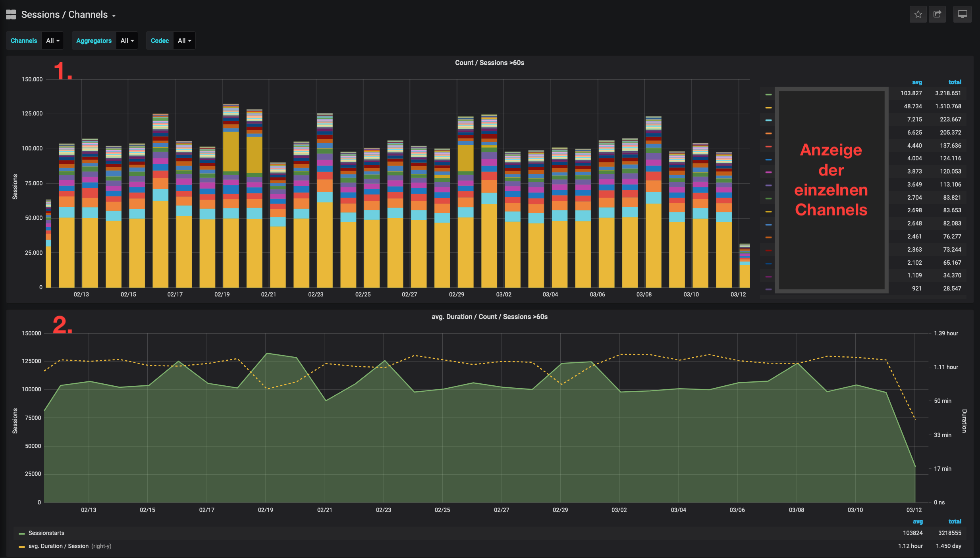Click the red swatch of the 137.636 legend row
980x558 pixels.
click(768, 146)
